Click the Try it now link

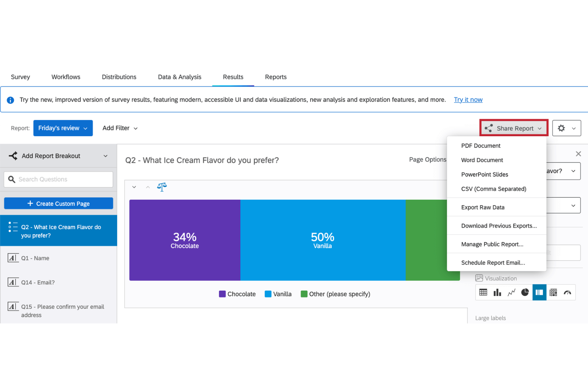pyautogui.click(x=468, y=100)
